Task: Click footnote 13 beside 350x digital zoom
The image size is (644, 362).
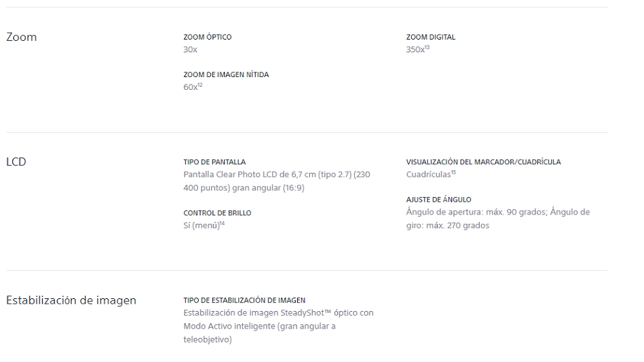Action: point(427,47)
